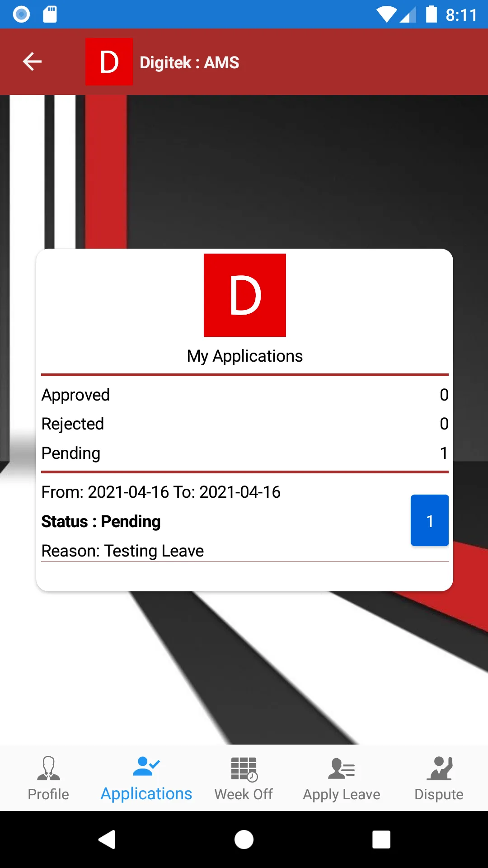The height and width of the screenshot is (868, 488).
Task: Tap the 8:11 clock in status bar
Action: click(x=461, y=15)
